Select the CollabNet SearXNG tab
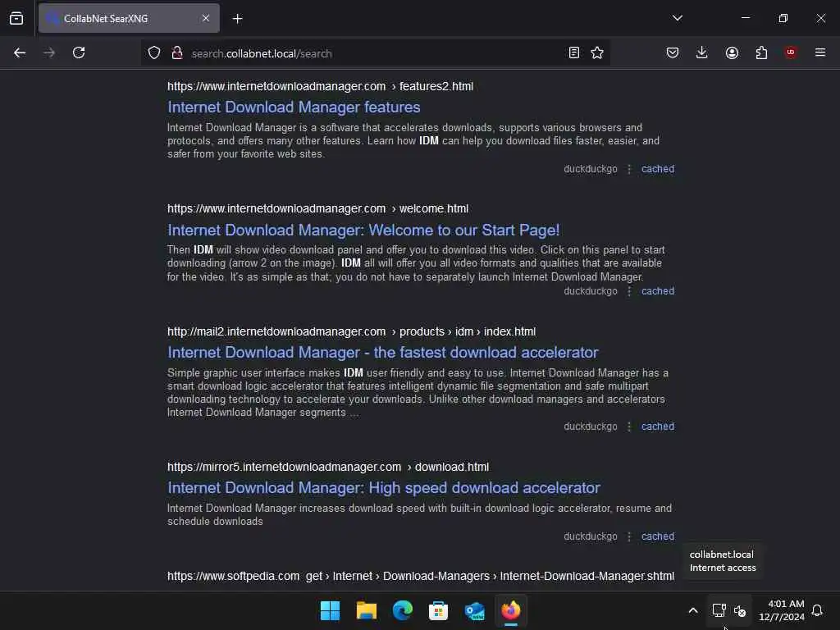 click(129, 18)
